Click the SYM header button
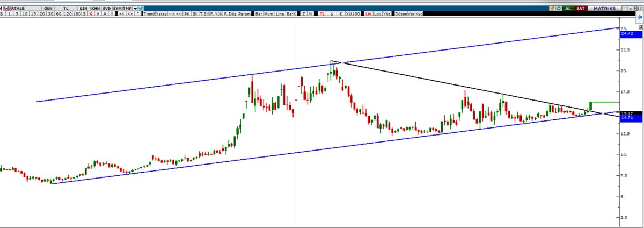 point(118,9)
